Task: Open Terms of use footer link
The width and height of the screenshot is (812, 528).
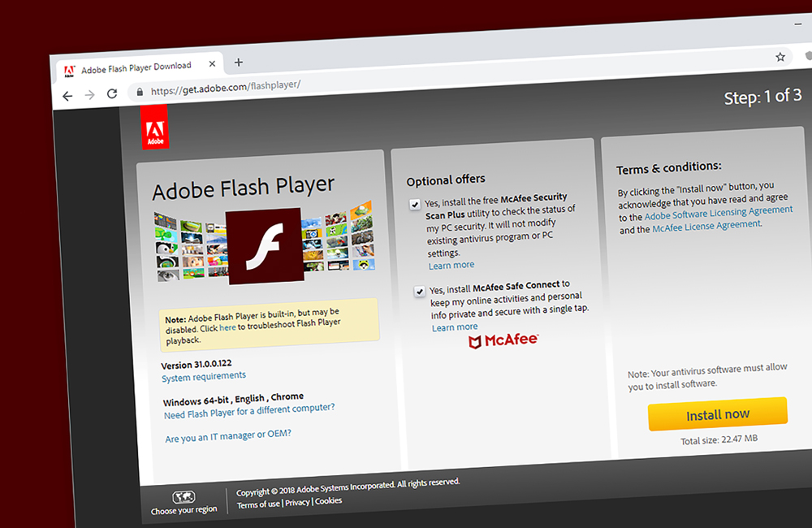Action: pyautogui.click(x=258, y=504)
